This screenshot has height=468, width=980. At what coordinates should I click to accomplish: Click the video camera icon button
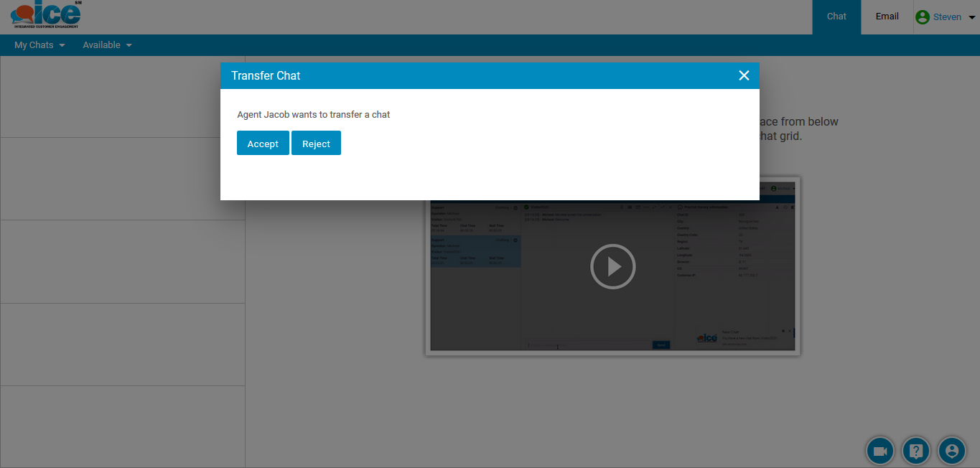[880, 451]
